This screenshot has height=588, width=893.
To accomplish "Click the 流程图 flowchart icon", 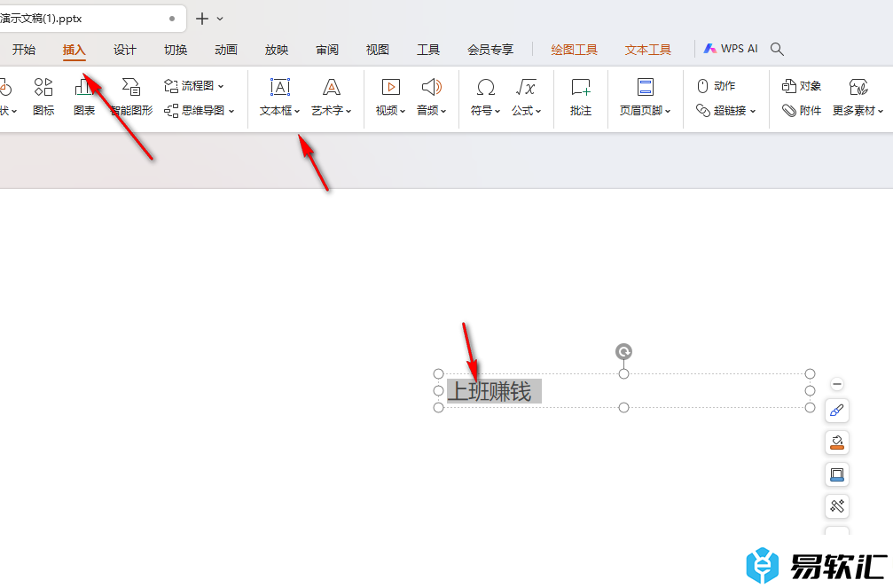I will (x=171, y=86).
